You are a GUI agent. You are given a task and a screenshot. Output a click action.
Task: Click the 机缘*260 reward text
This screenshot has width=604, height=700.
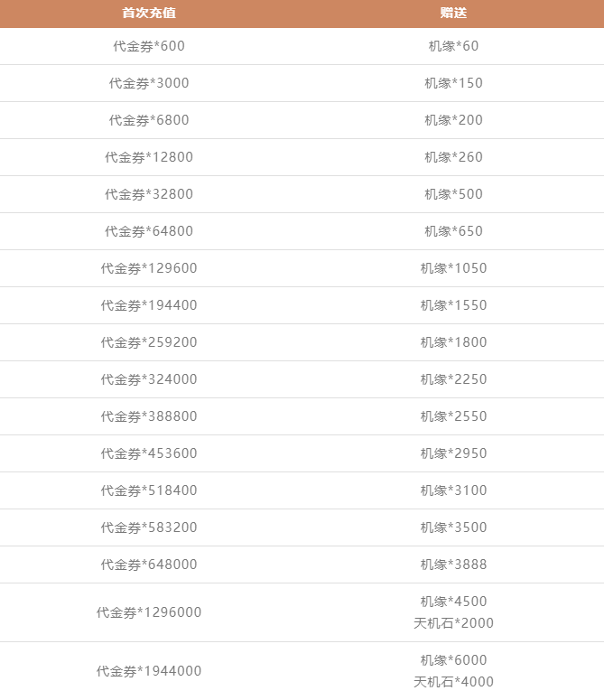pyautogui.click(x=453, y=157)
